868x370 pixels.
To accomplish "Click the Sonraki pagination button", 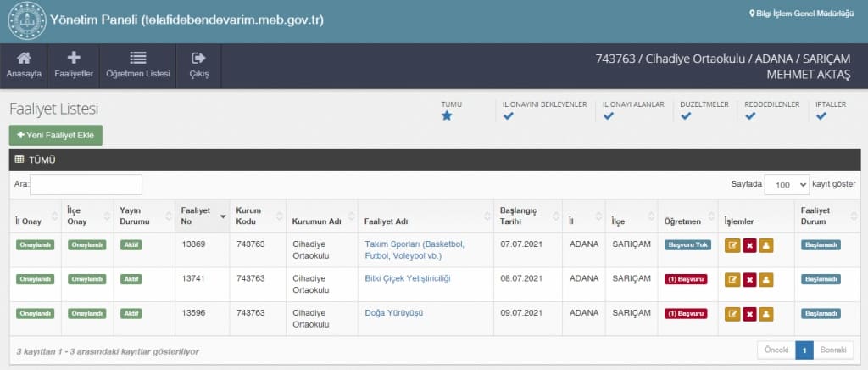I will click(x=833, y=350).
